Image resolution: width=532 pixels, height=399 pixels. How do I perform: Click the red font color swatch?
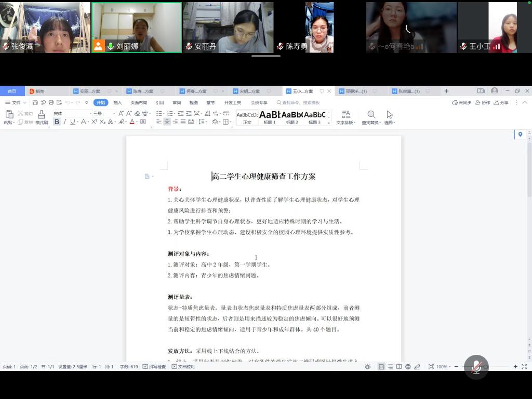pos(132,122)
